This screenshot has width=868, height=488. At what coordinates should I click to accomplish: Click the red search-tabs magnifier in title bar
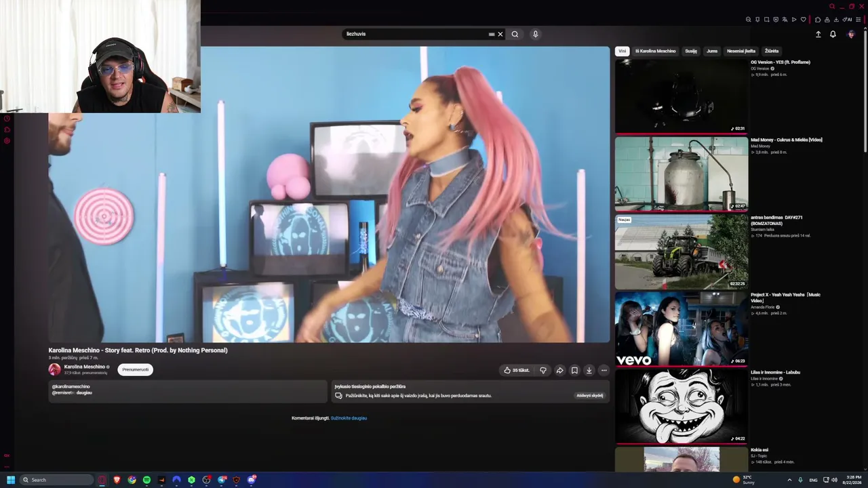(832, 7)
